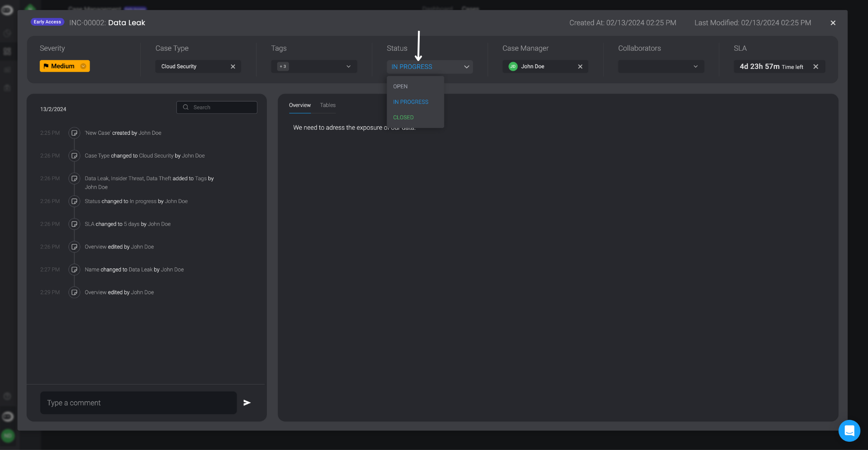Image resolution: width=868 pixels, height=450 pixels.
Task: Click "Case Type changed to Cloud Security" entry
Action: (x=145, y=156)
